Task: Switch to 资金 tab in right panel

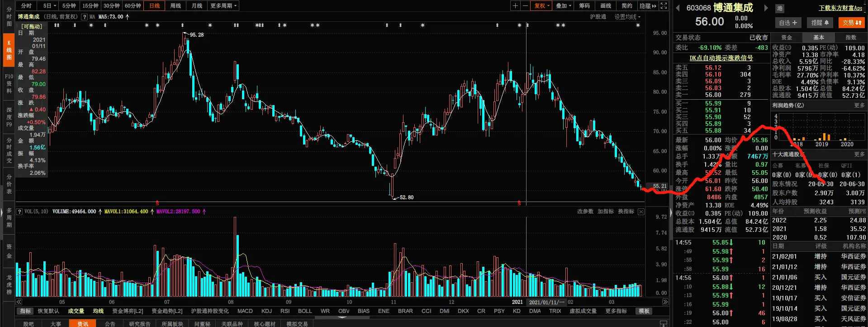Action: coord(787,38)
